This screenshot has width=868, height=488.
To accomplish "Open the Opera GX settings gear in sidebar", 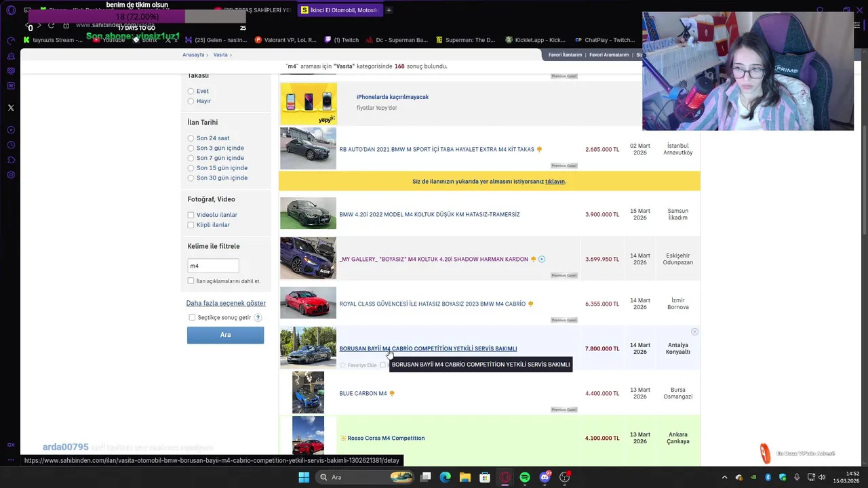I will 11,175.
